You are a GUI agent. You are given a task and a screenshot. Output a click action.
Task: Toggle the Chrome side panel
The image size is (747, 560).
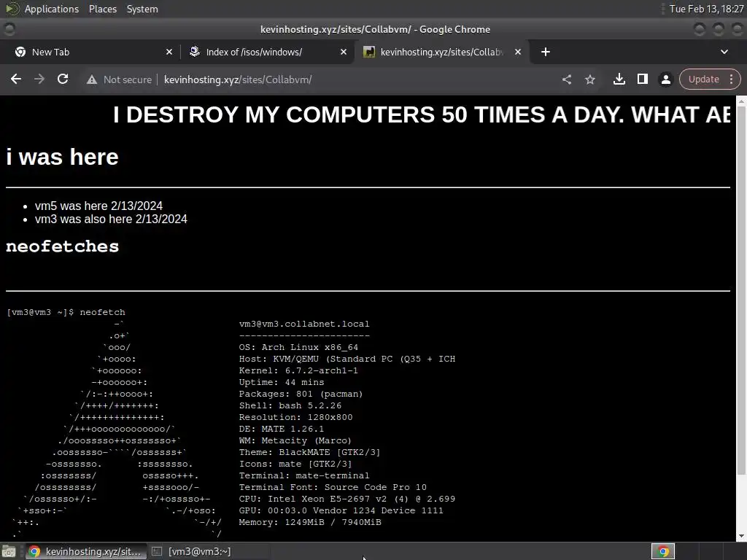tap(643, 79)
